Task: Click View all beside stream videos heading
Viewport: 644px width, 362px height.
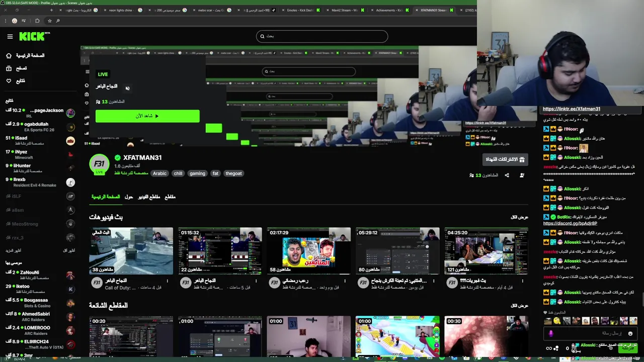Action: click(x=519, y=217)
